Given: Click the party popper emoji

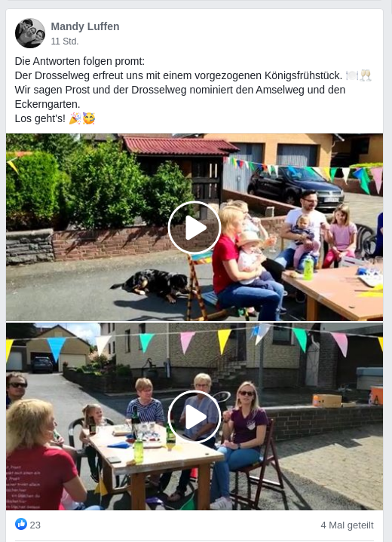Looking at the screenshot, I should coord(75,118).
